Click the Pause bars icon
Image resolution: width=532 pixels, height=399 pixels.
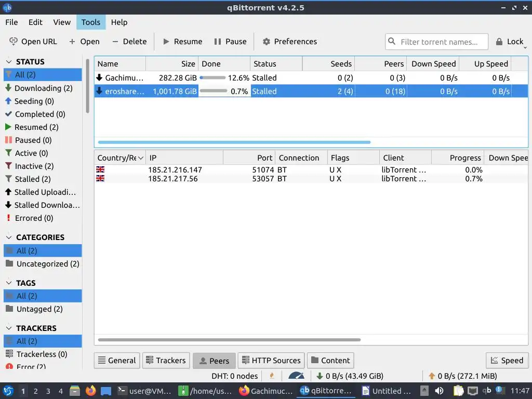(218, 42)
